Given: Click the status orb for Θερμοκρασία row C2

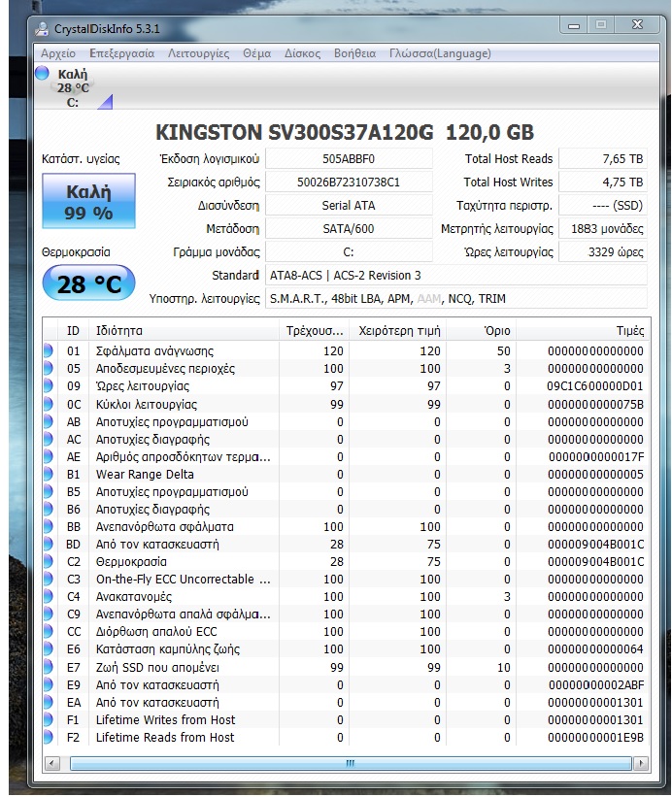Looking at the screenshot, I should tap(49, 562).
